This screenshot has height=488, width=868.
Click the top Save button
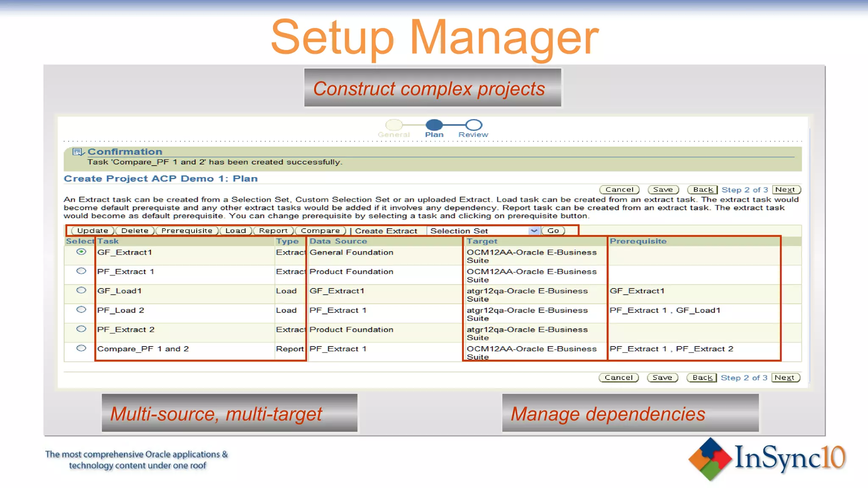coord(663,190)
